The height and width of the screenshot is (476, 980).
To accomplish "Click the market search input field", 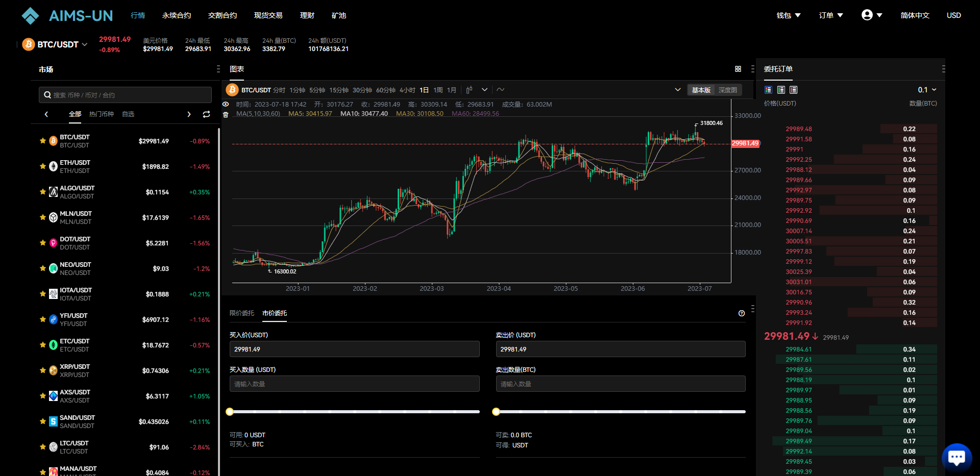I will click(125, 95).
